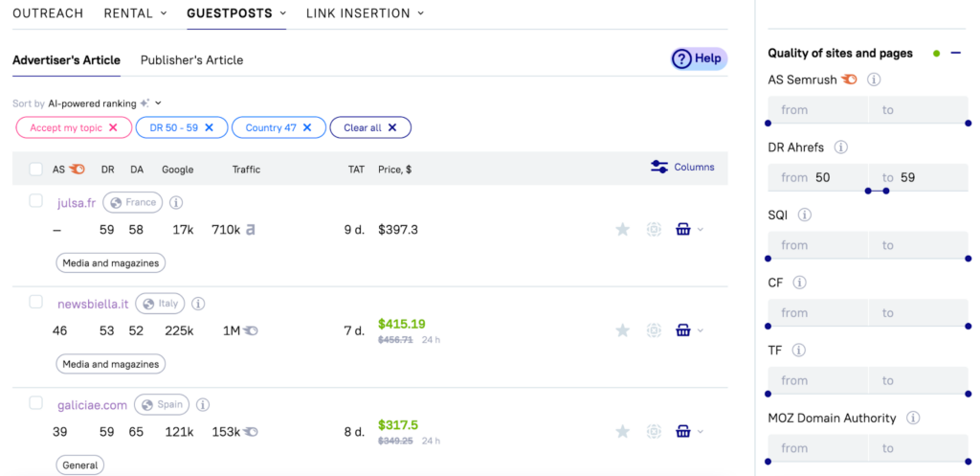
Task: Toggle the select-all checkbox in table header
Action: tap(36, 170)
